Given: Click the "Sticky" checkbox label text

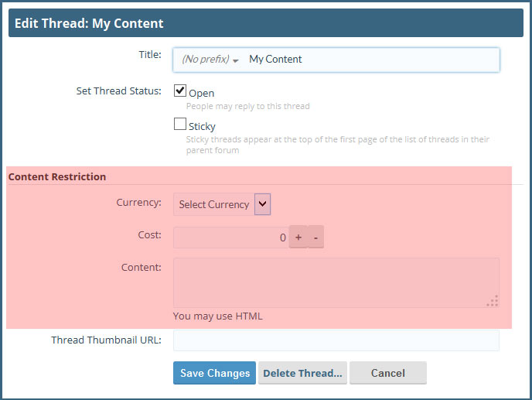Looking at the screenshot, I should [202, 126].
